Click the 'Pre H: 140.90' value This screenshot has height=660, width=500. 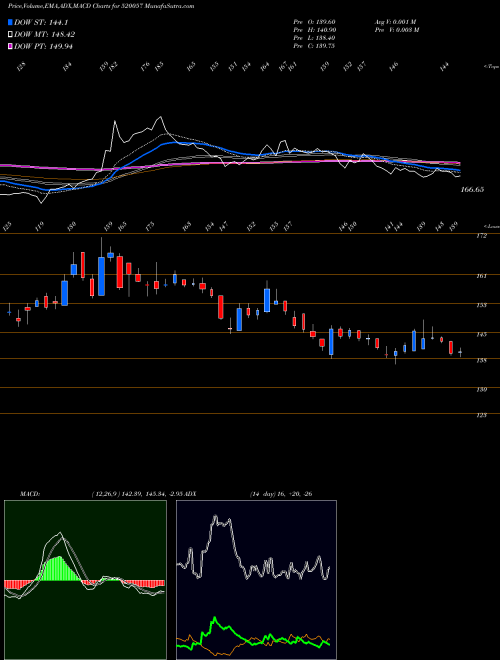click(x=314, y=30)
